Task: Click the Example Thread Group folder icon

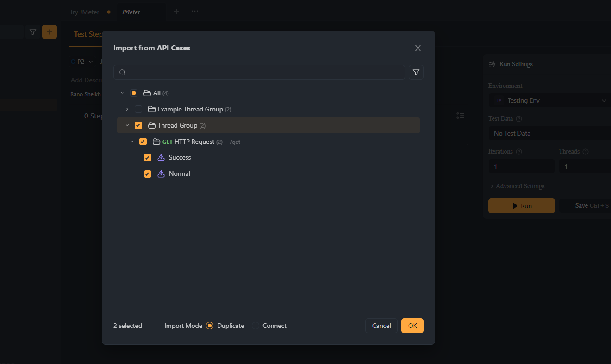Action: click(x=152, y=109)
